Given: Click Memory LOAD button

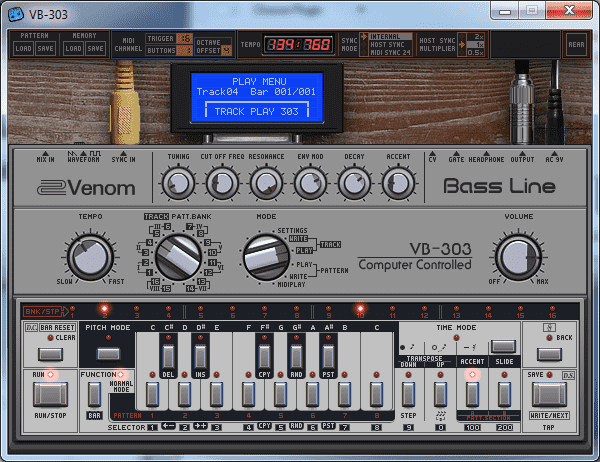Looking at the screenshot, I should [73, 48].
